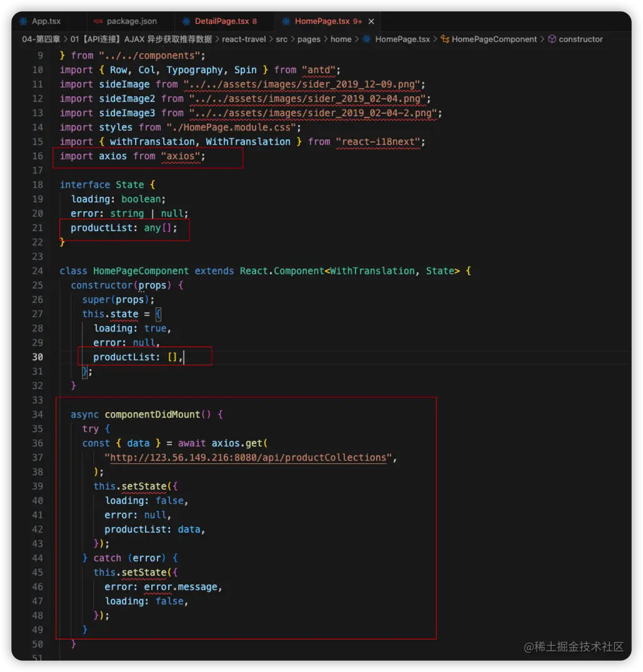
Task: Open breadcrumb symbol constructor
Action: point(581,39)
